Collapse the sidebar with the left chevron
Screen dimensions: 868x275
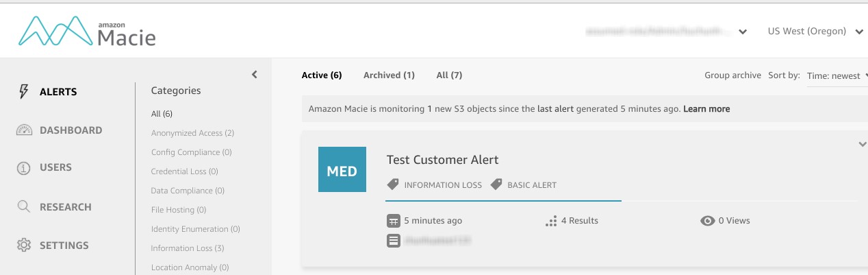click(x=254, y=74)
